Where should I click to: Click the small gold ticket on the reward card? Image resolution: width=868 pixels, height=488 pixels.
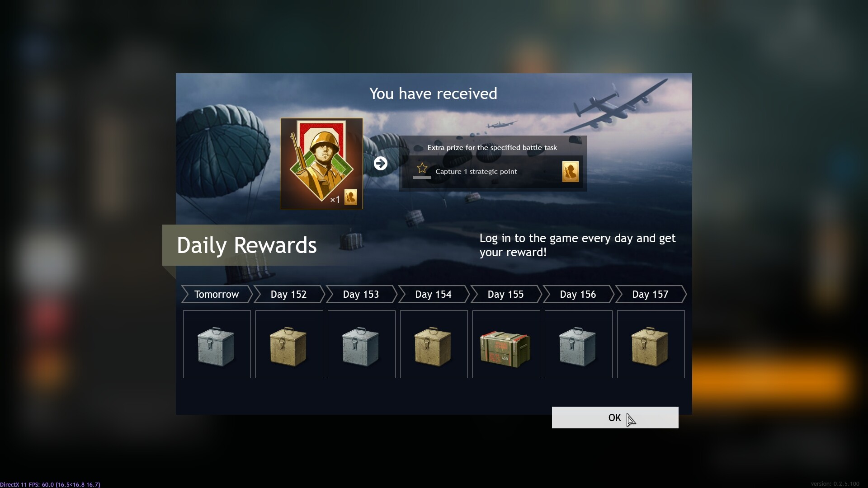pos(351,197)
